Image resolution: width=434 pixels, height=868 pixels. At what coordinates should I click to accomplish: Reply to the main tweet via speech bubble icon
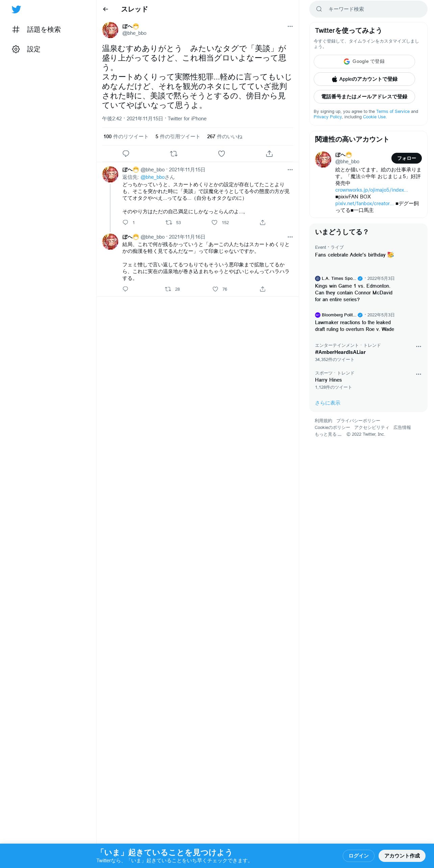(x=126, y=154)
